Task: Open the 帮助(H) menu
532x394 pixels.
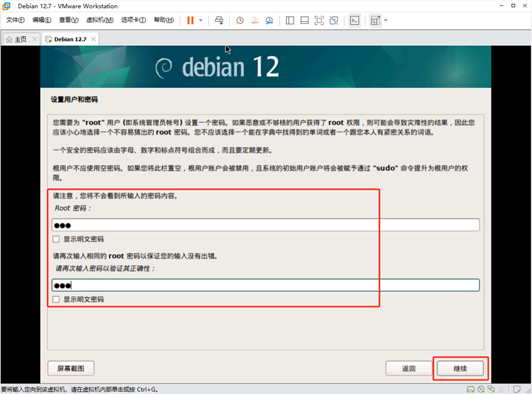Action: pos(164,20)
